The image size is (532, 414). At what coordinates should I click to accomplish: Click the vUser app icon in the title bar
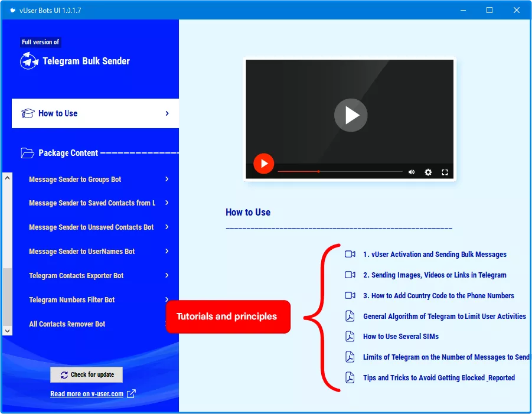13,11
